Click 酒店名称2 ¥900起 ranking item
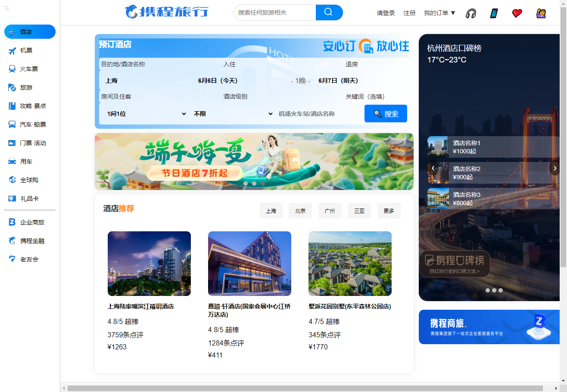 click(493, 173)
